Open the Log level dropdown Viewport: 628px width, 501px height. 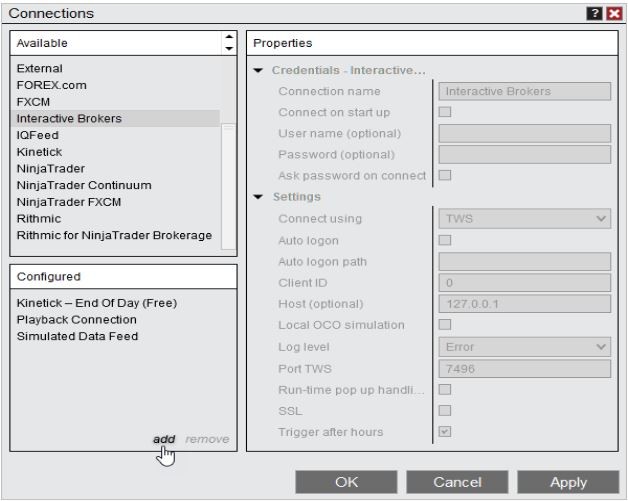tap(525, 347)
